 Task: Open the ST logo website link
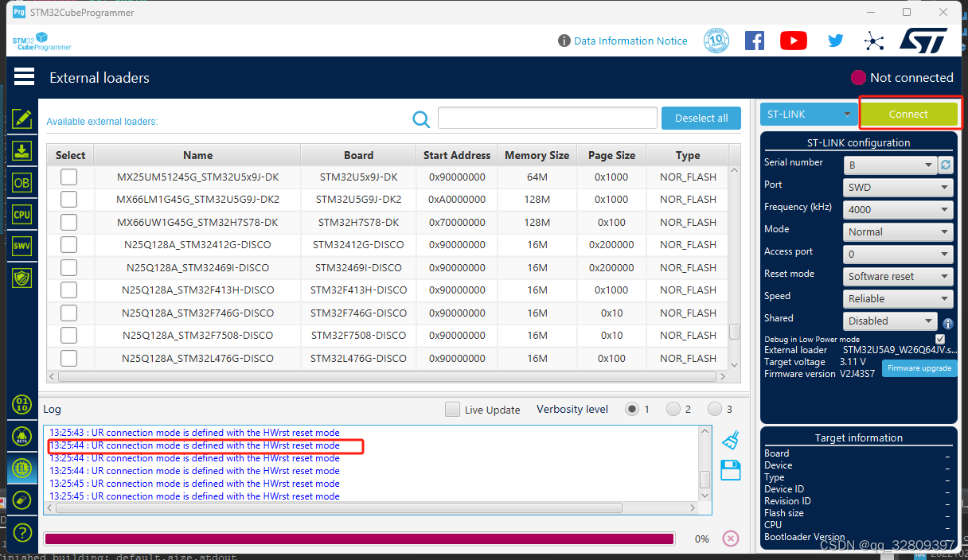(x=923, y=41)
